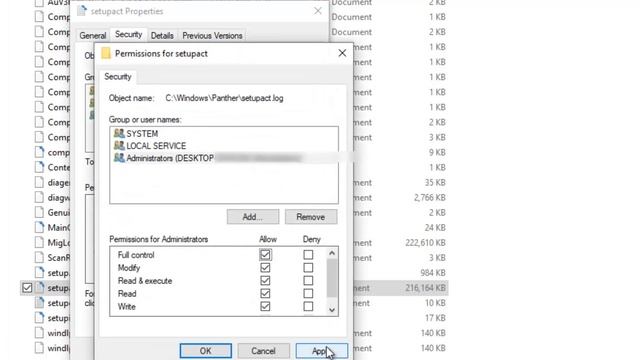Check Deny box for Full control

point(308,255)
